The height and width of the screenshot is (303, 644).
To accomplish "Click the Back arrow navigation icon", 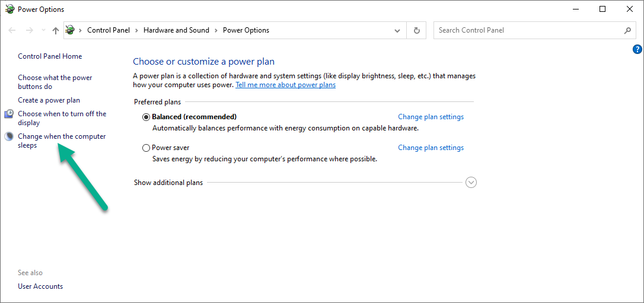I will tap(12, 30).
